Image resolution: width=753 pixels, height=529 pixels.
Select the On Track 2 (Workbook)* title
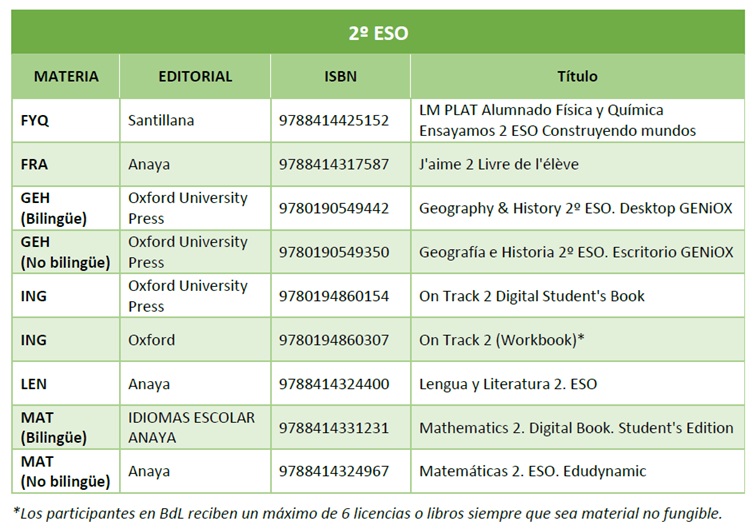pyautogui.click(x=501, y=340)
